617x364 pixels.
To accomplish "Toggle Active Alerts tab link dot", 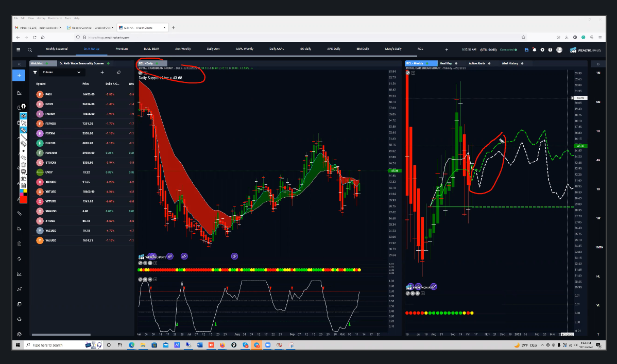I will tap(489, 63).
